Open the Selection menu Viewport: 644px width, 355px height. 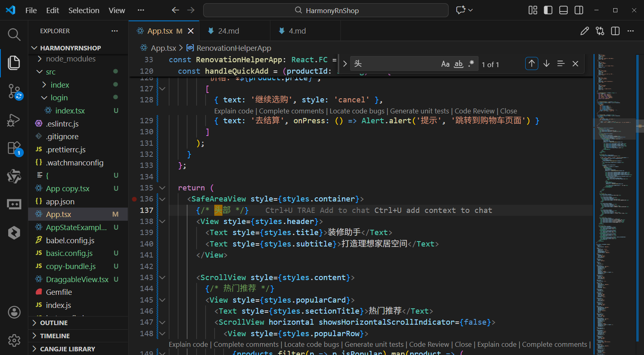coord(84,10)
